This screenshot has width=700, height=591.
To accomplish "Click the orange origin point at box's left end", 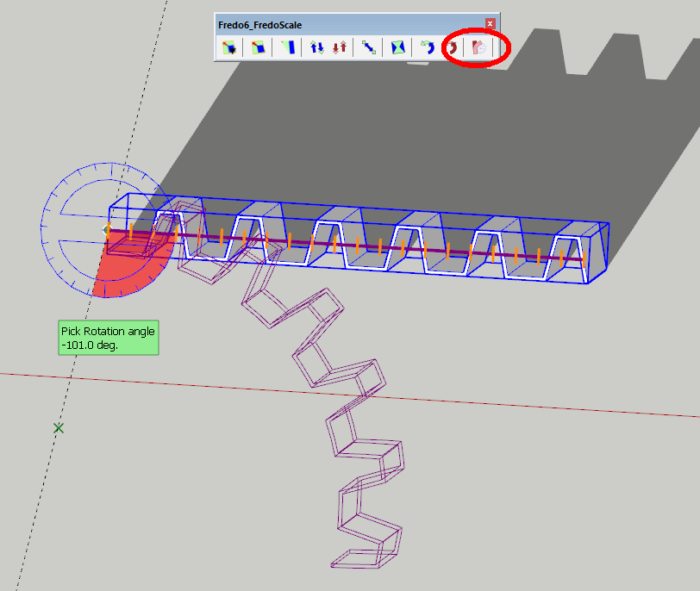I will pos(106,230).
